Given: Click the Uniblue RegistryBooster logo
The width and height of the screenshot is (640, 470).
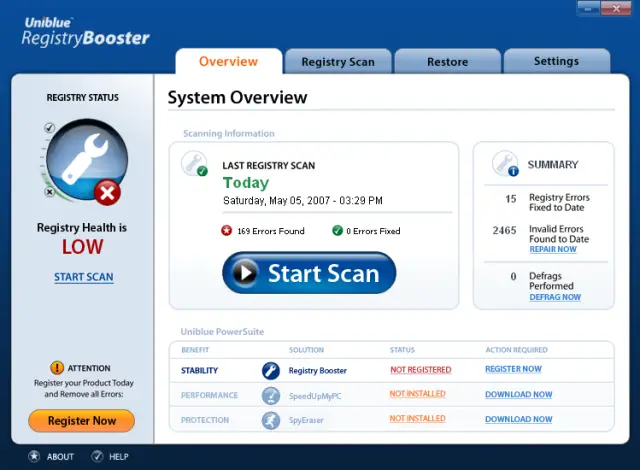Looking at the screenshot, I should pyautogui.click(x=85, y=31).
